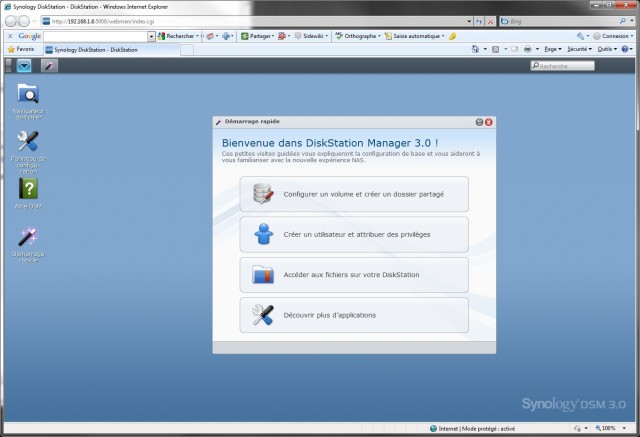Expand the Home button dropdown arrow

click(485, 49)
